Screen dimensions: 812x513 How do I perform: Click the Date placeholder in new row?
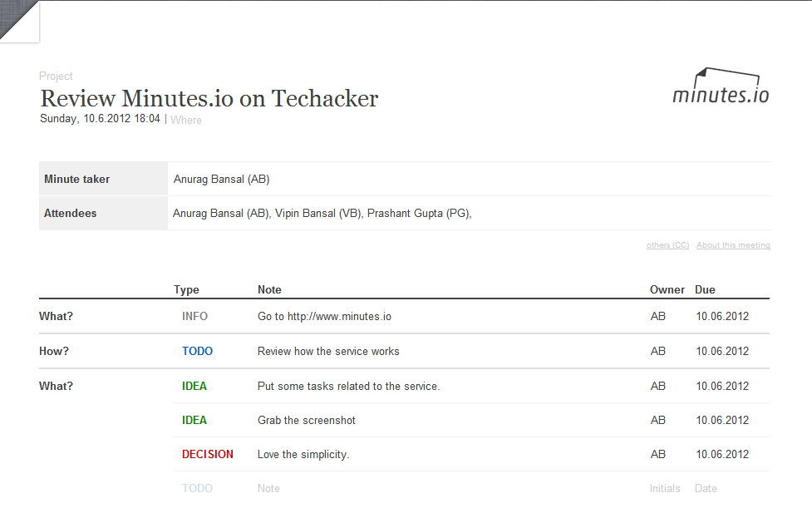tap(706, 488)
